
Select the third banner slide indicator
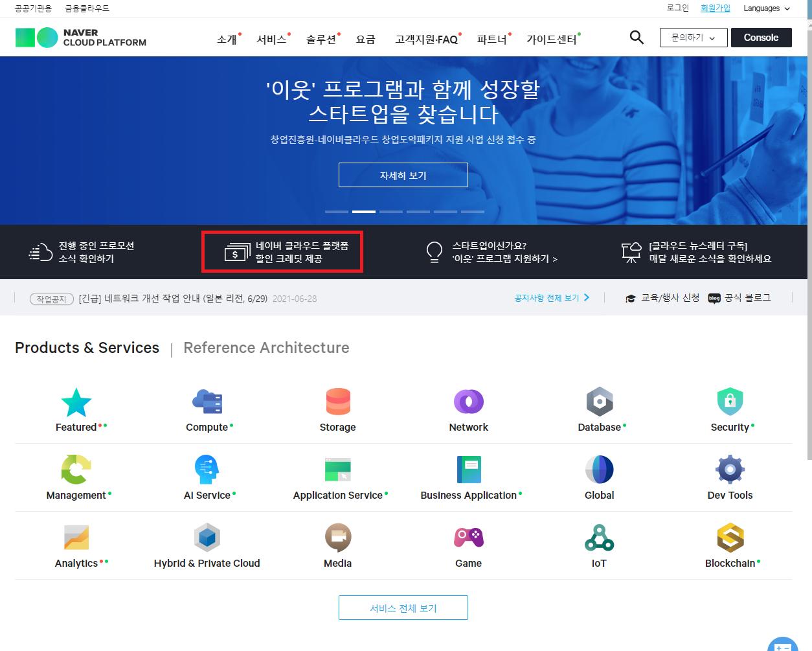pyautogui.click(x=391, y=212)
